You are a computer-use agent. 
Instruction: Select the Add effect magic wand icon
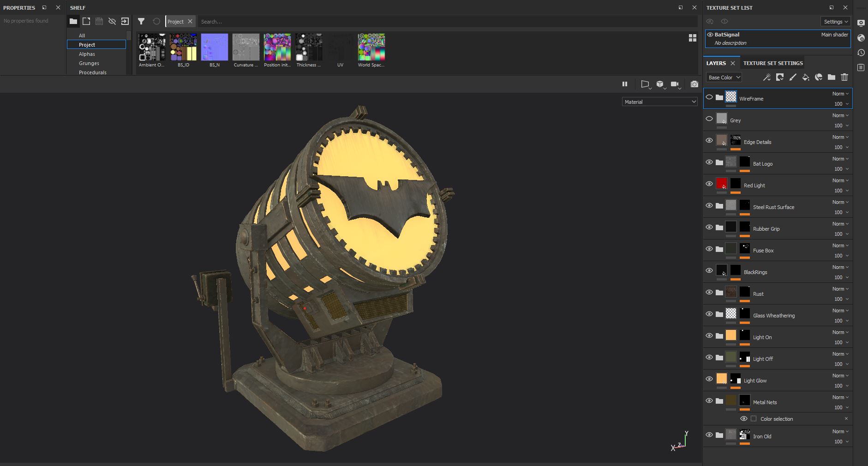[x=767, y=77]
